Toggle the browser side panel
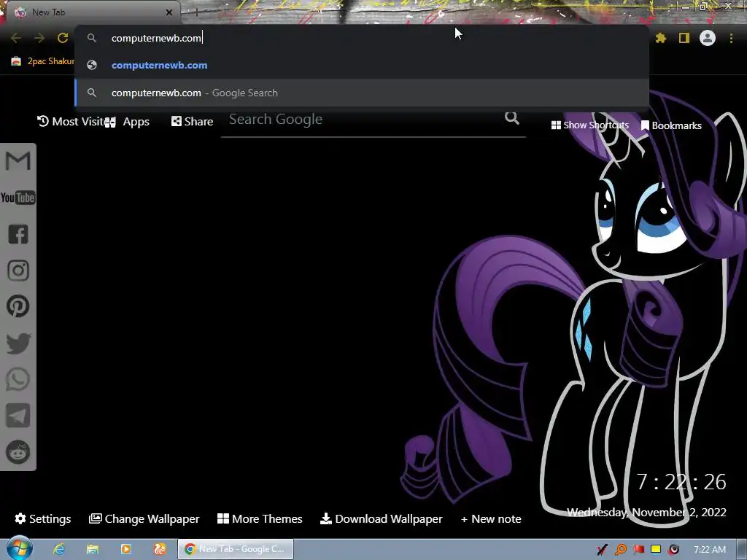 pos(684,38)
